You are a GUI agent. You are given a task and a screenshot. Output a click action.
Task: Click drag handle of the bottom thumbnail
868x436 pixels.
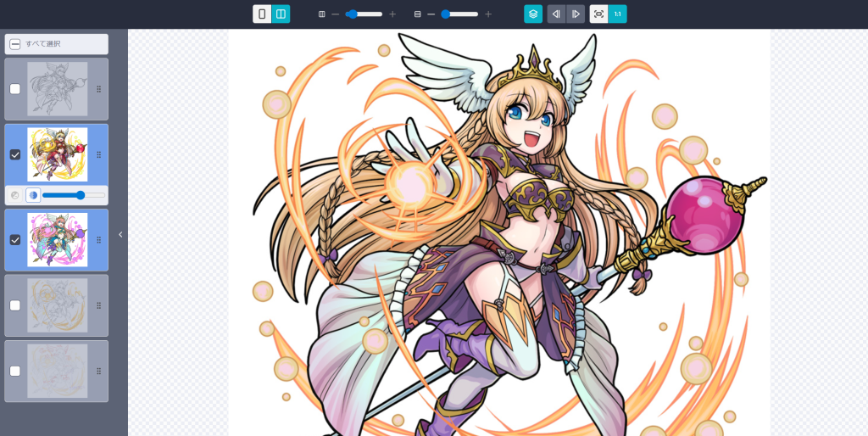click(98, 372)
